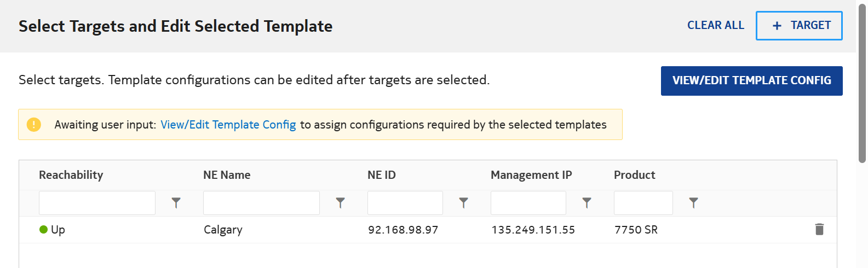868x268 pixels.
Task: Click the Management IP filter icon
Action: [587, 203]
